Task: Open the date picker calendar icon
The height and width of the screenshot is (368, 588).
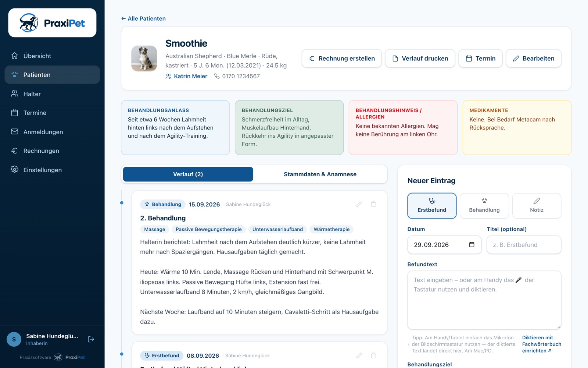Action: point(472,245)
